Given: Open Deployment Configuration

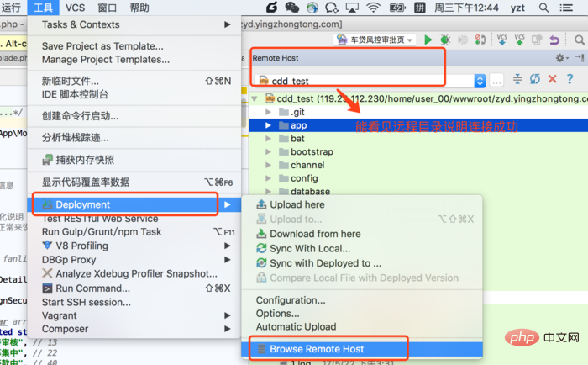Looking at the screenshot, I should [x=362, y=300].
